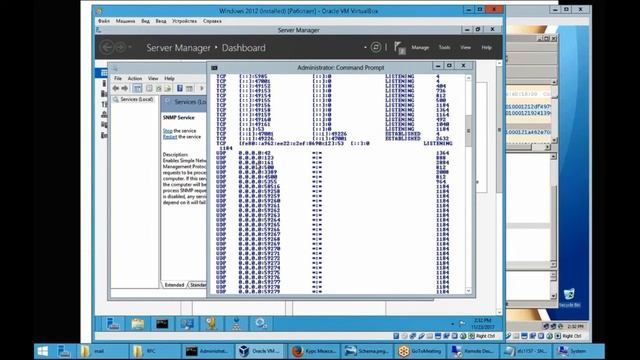
Task: Click the guest taskbar clock
Action: (482, 324)
